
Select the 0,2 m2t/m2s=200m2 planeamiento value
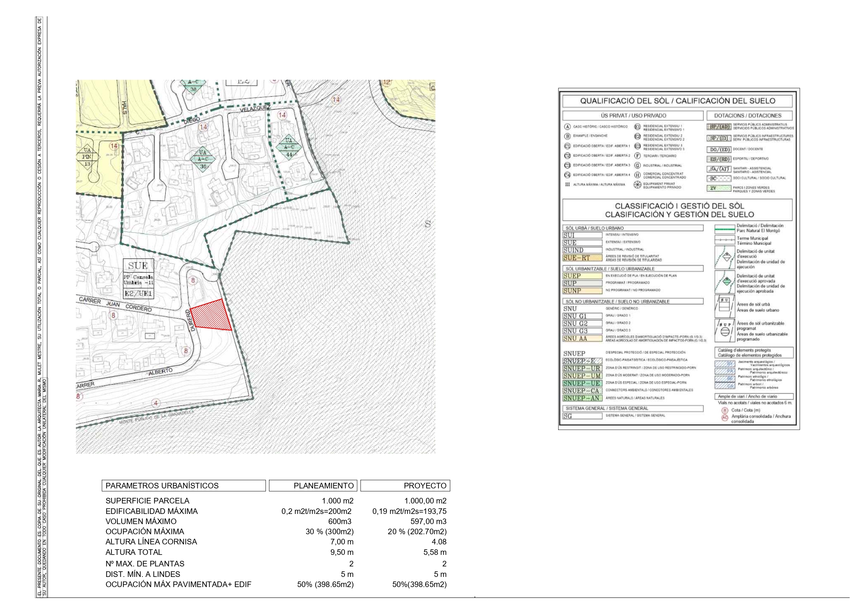click(x=316, y=511)
